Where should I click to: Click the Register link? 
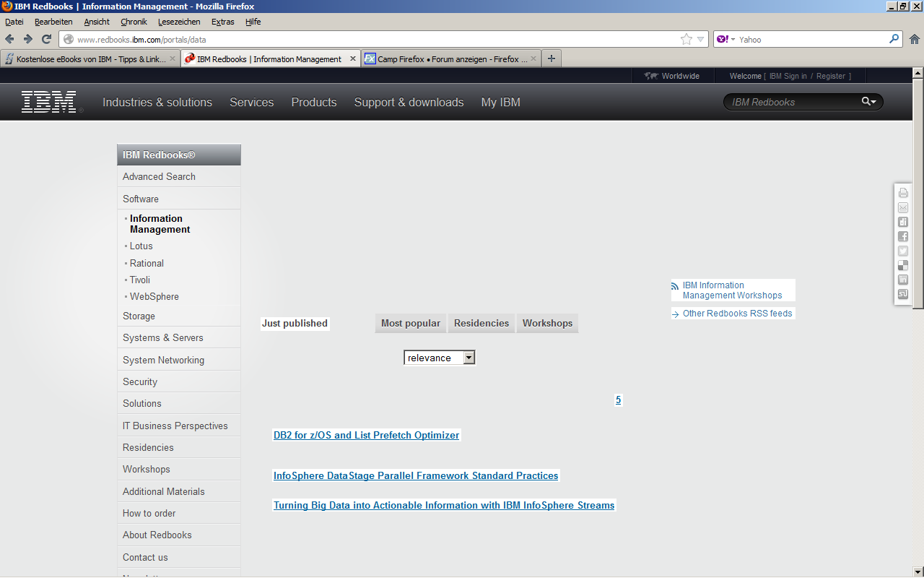(x=831, y=76)
